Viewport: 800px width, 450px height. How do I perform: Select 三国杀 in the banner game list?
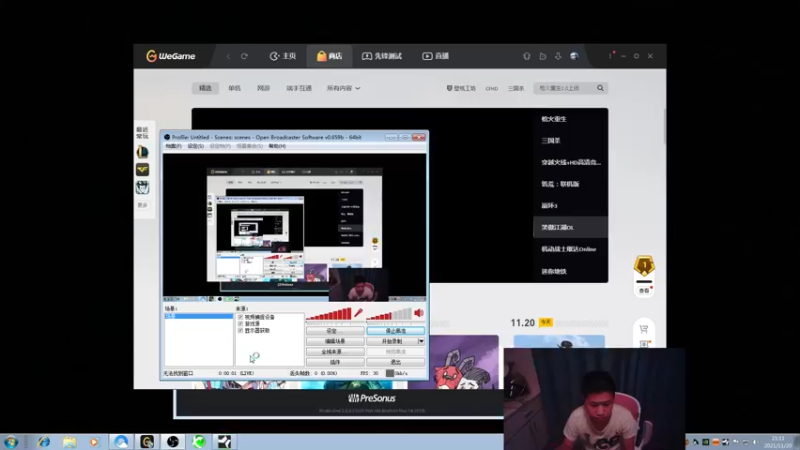click(x=551, y=141)
